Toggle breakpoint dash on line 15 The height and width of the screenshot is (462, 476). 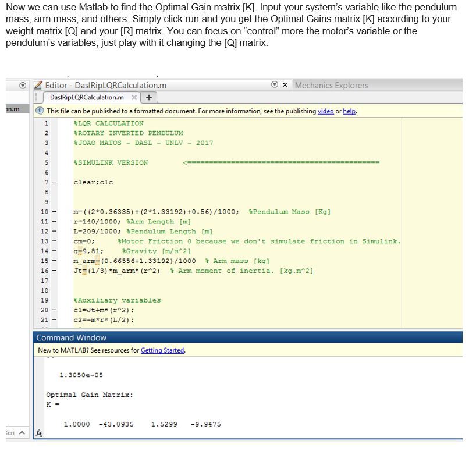tap(54, 261)
